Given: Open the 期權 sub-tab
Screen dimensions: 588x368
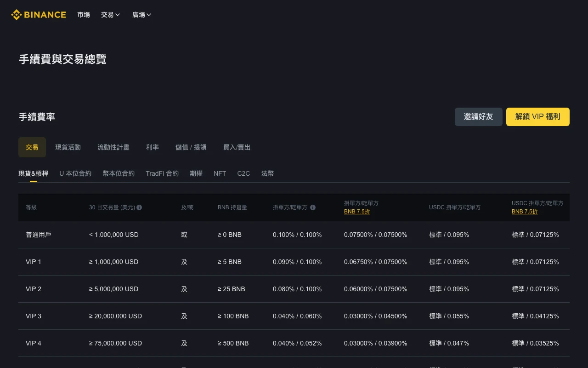Looking at the screenshot, I should (x=196, y=173).
